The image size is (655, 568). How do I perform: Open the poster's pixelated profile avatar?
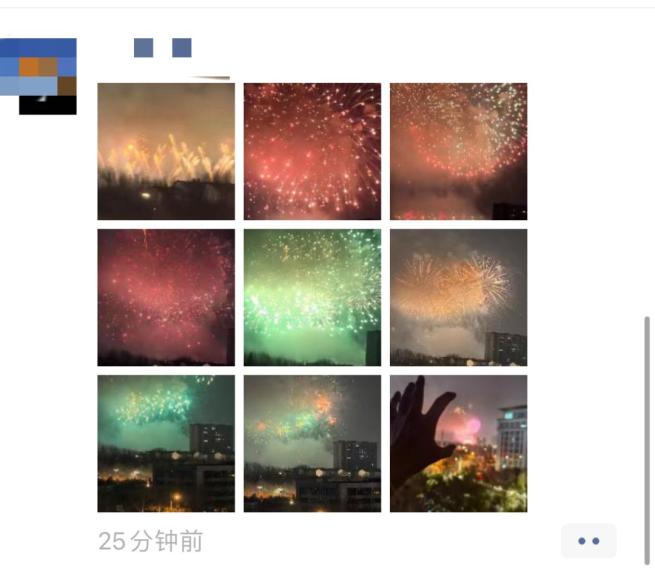click(38, 76)
